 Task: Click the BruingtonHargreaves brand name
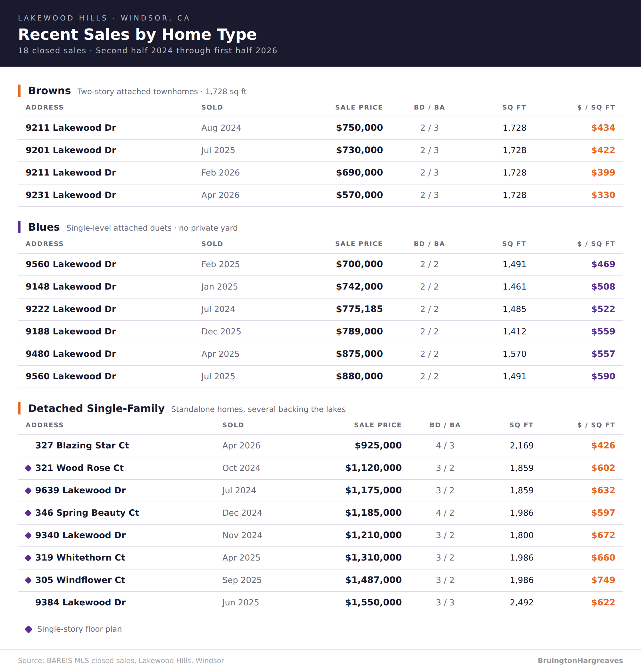pos(580,661)
